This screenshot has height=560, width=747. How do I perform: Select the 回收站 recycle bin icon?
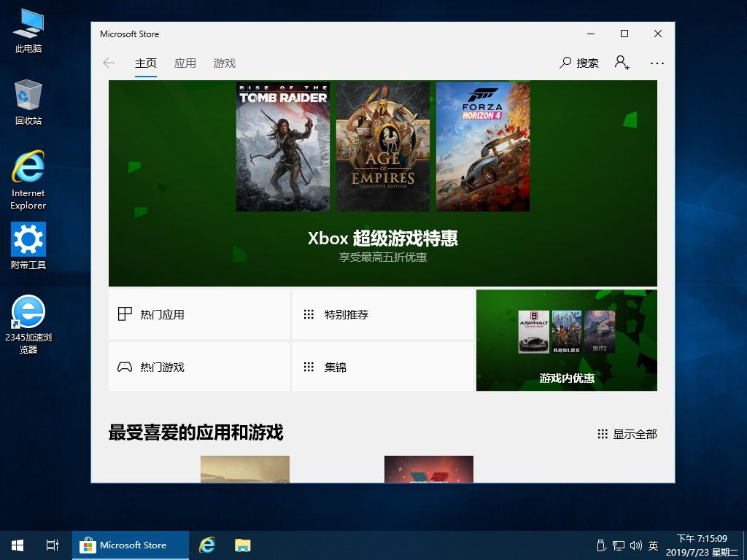point(28,102)
